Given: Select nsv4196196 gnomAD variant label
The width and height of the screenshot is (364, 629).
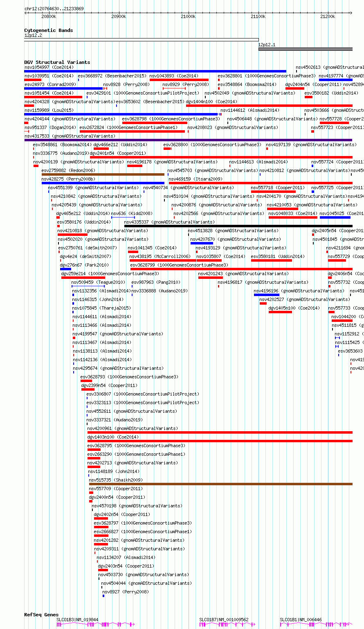Looking at the screenshot, I should [x=299, y=291].
